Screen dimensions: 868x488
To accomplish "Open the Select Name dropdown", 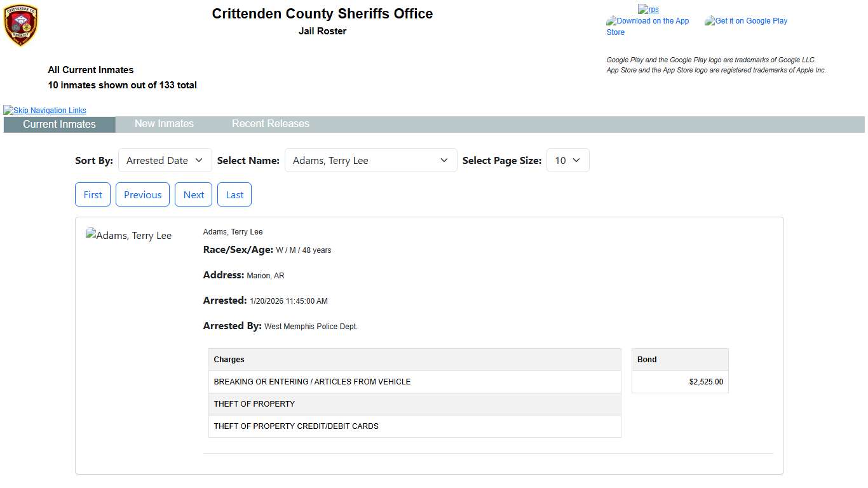I will 370,161.
